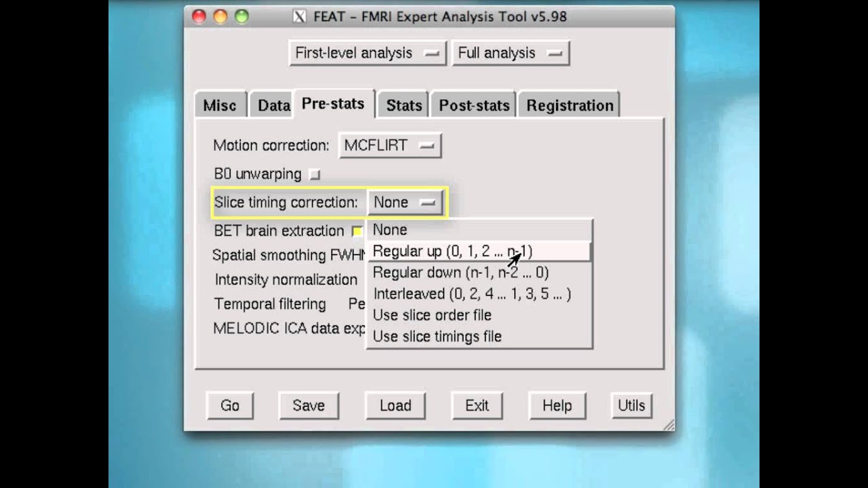868x488 pixels.
Task: Select Regular down (n-1, n-2 ... 0)
Action: [479, 272]
